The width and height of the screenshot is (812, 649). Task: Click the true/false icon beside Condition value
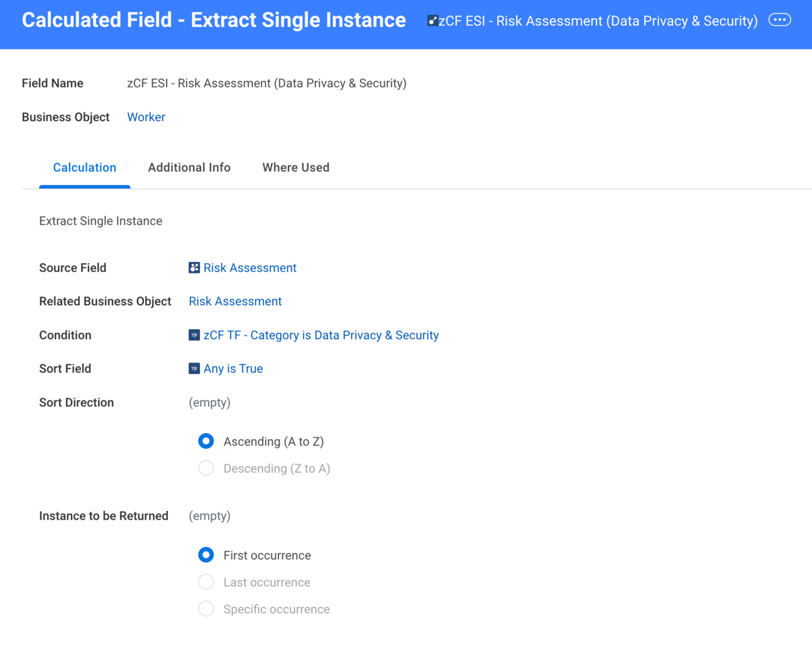tap(194, 335)
